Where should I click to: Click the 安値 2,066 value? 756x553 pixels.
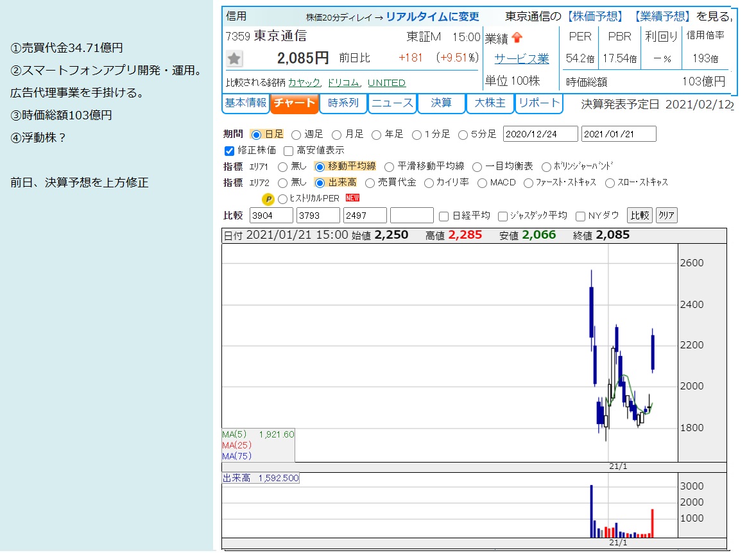(538, 235)
